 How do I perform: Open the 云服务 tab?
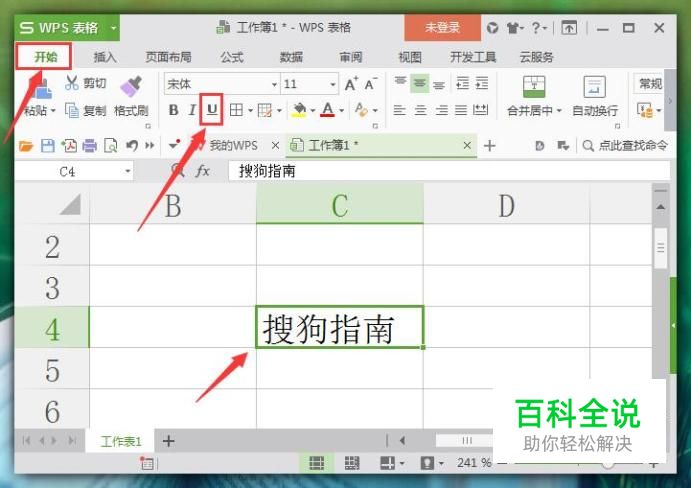click(x=536, y=57)
